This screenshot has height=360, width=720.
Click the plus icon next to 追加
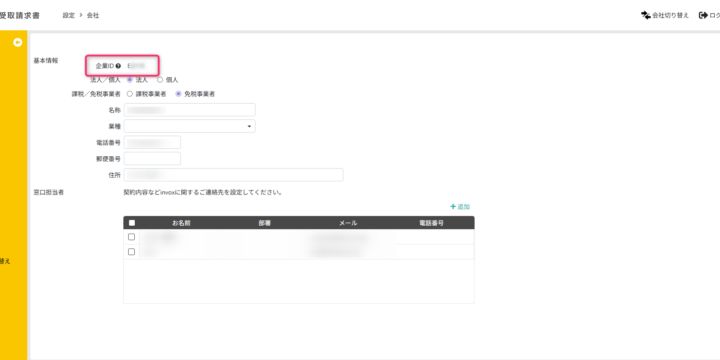tap(453, 207)
